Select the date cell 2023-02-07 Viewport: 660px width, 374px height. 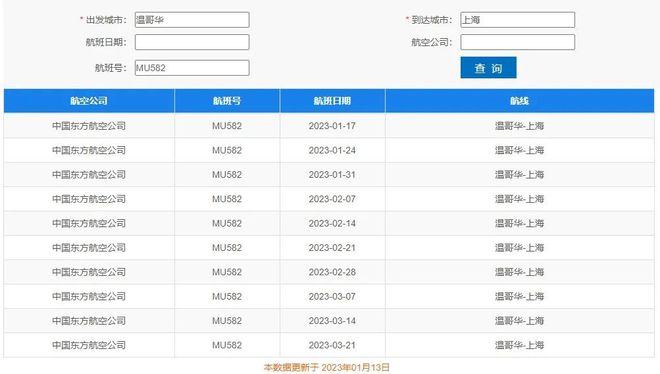point(332,199)
